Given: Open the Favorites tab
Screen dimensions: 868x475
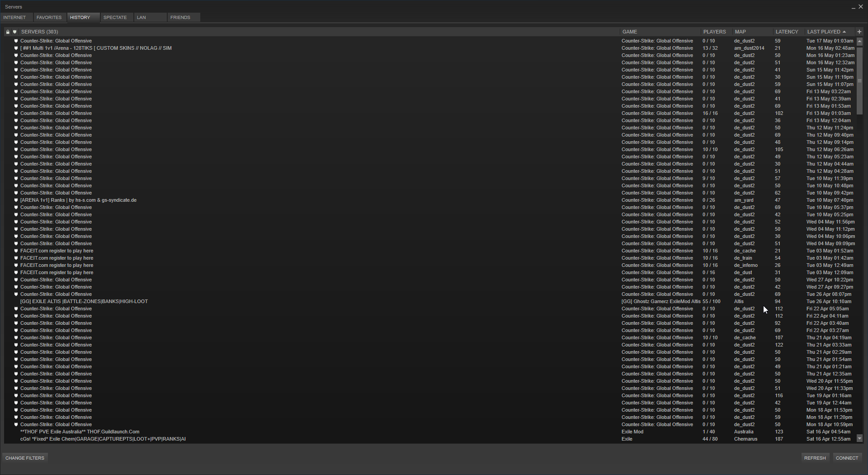Looking at the screenshot, I should [50, 17].
